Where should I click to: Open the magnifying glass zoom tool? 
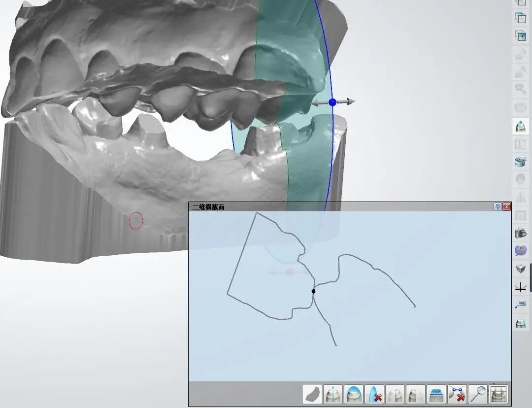click(x=478, y=394)
